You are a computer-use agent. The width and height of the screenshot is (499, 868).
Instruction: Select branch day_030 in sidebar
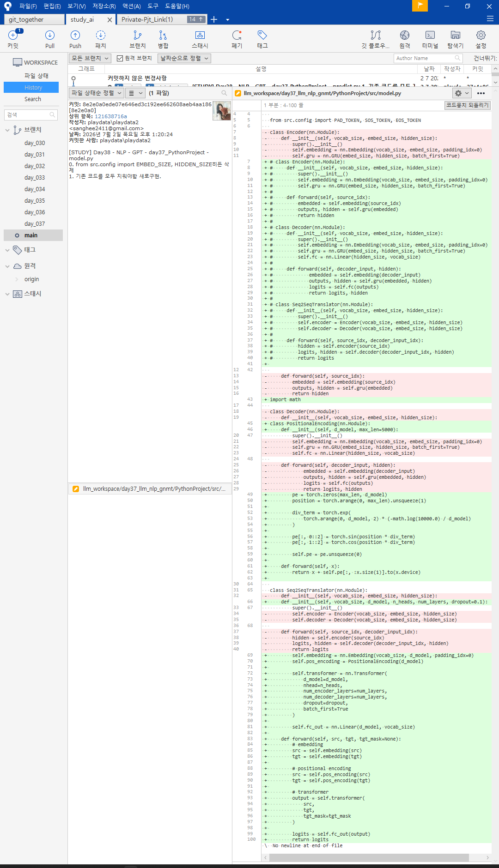pos(35,143)
